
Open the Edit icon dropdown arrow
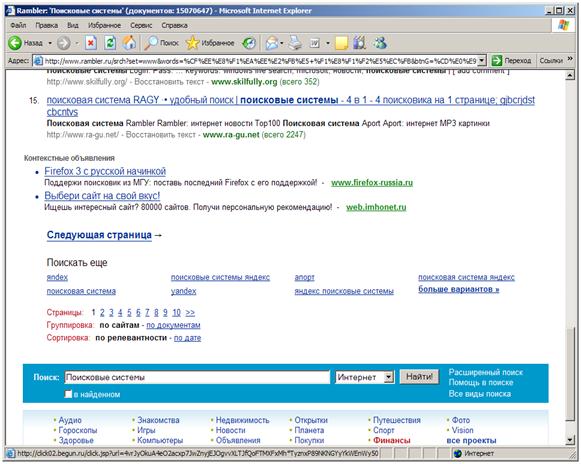point(328,43)
